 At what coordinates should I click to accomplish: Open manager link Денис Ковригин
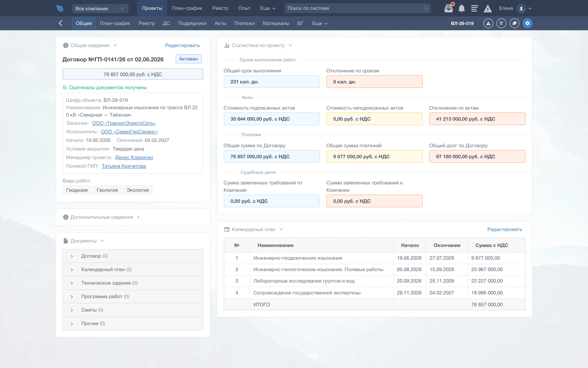[134, 157]
